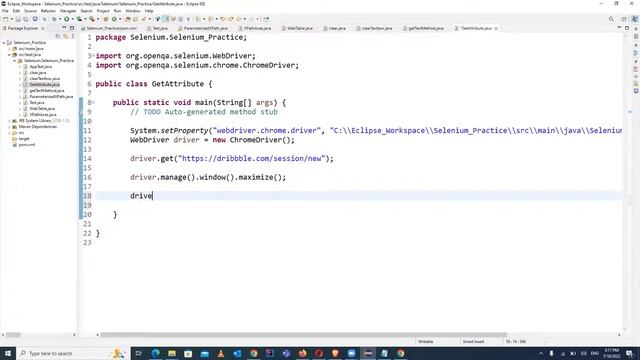Click the Run External Tools toolbar icon

(92, 19)
